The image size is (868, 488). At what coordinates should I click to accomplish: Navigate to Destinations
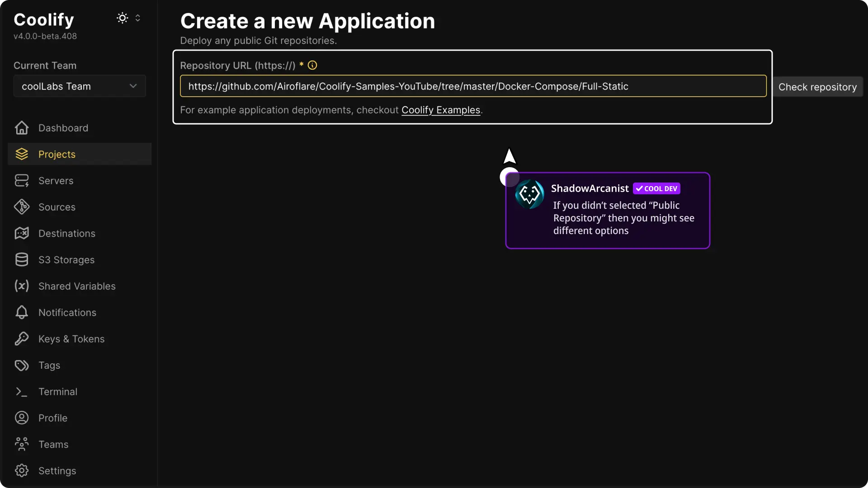tap(66, 233)
